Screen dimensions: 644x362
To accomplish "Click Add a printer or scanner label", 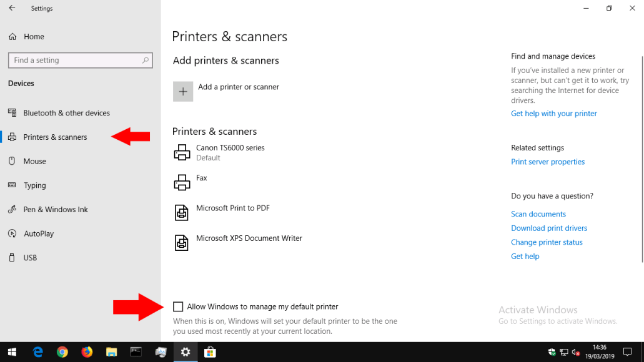I will [x=239, y=87].
